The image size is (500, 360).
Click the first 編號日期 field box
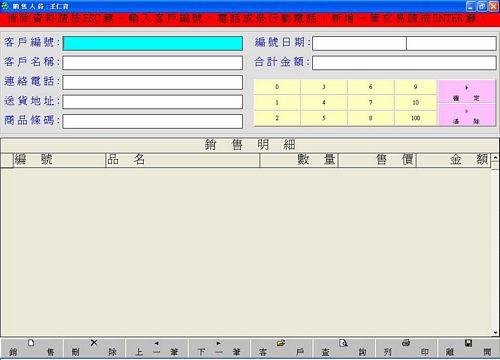pyautogui.click(x=359, y=43)
